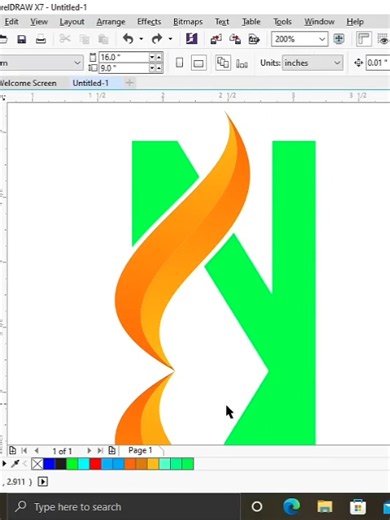This screenshot has height=520, width=390.
Task: Click the Copy icon
Action: (85, 39)
